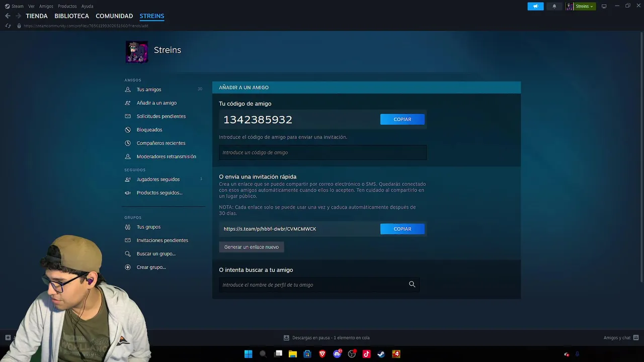Open the paused downloads status
The width and height of the screenshot is (644, 362).
pyautogui.click(x=327, y=338)
